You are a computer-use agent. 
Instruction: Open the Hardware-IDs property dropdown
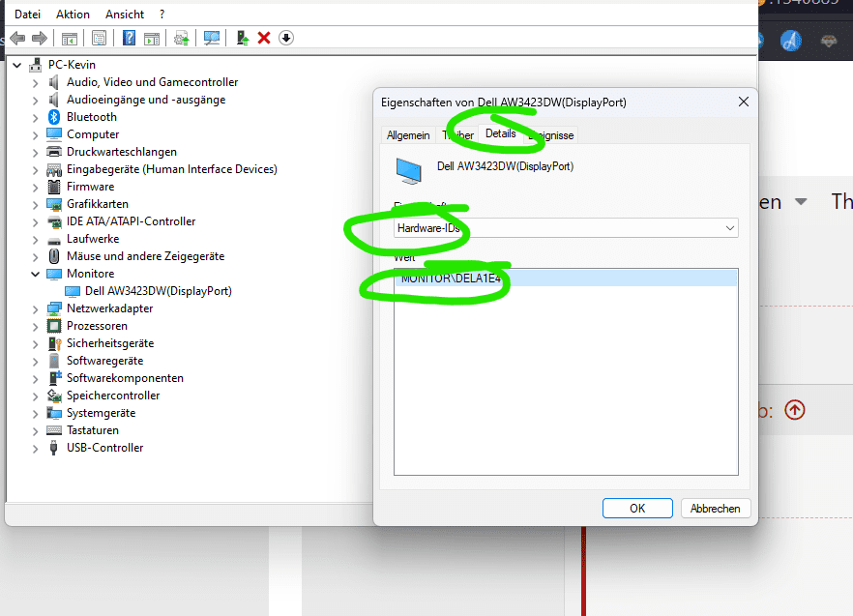[x=566, y=228]
